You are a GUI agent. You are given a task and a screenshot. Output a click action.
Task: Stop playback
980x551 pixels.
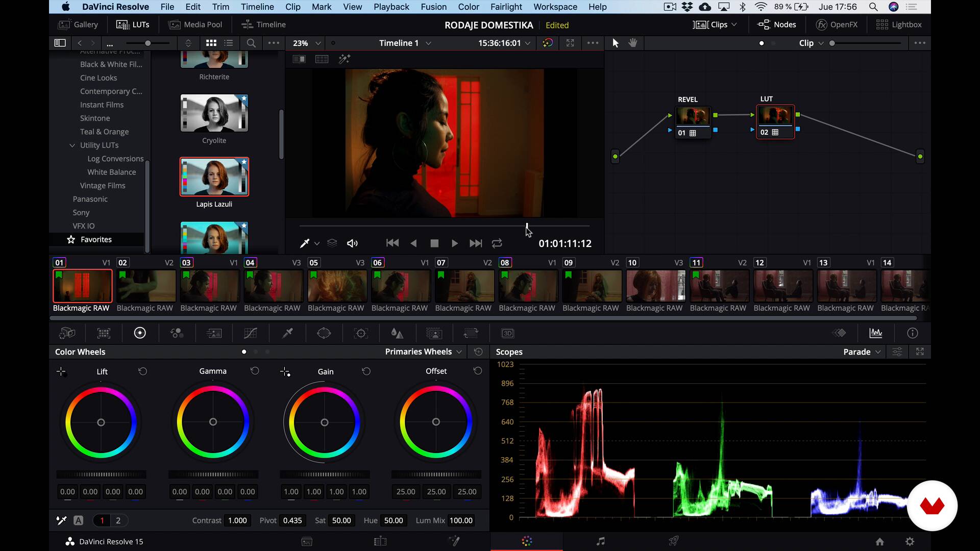[434, 244]
